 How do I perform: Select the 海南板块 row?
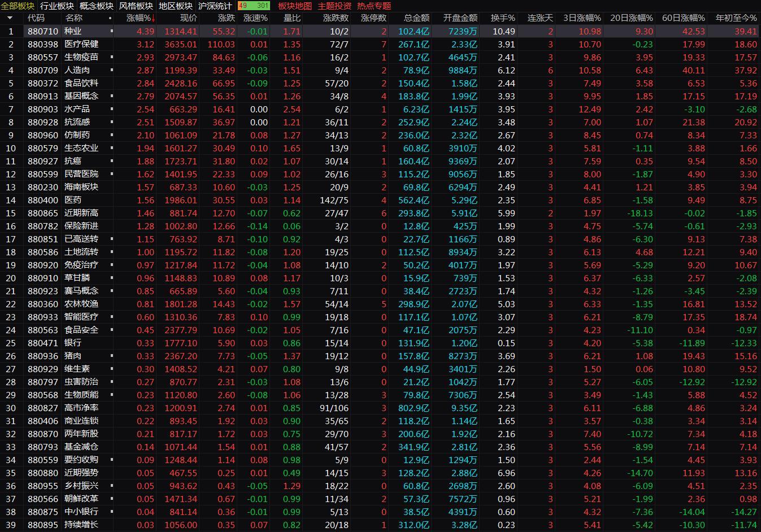pos(380,187)
